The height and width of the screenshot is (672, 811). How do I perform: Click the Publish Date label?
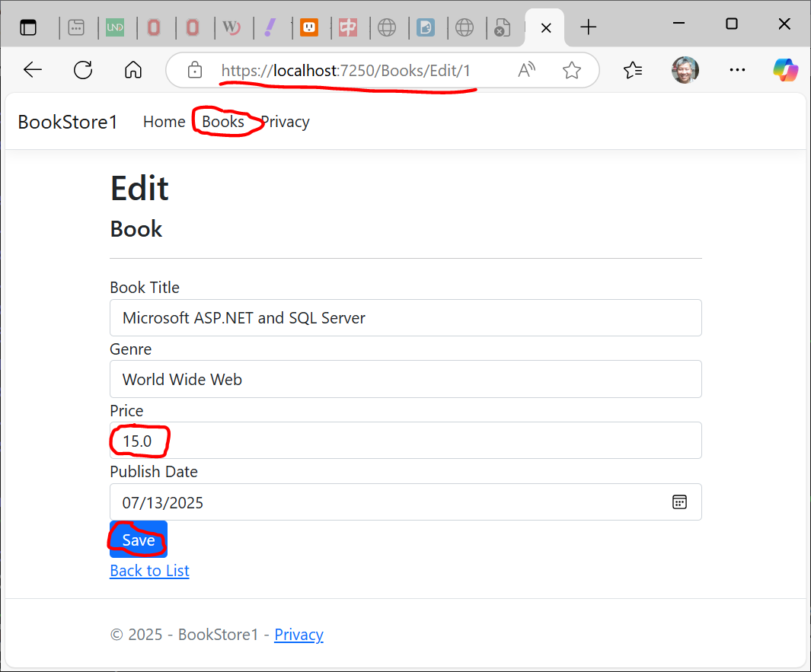pyautogui.click(x=154, y=471)
